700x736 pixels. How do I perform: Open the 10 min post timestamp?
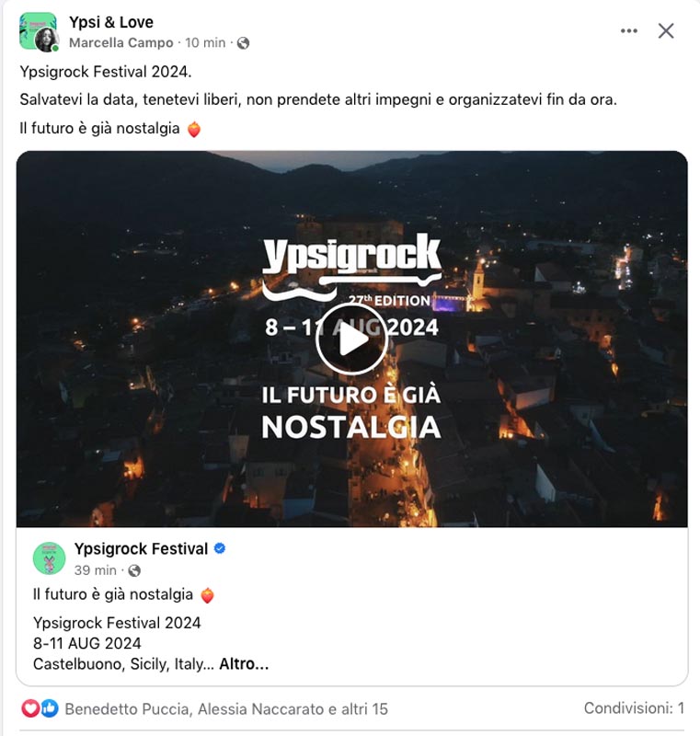coord(205,42)
